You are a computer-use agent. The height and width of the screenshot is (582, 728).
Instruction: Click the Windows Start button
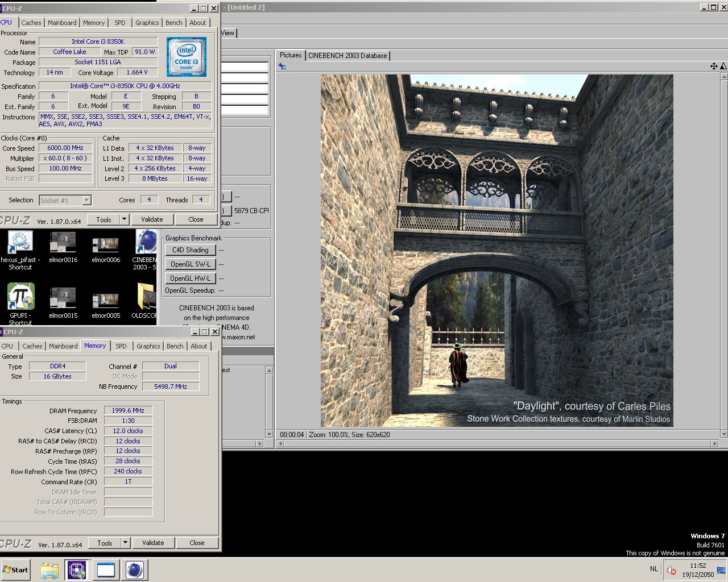pos(16,569)
